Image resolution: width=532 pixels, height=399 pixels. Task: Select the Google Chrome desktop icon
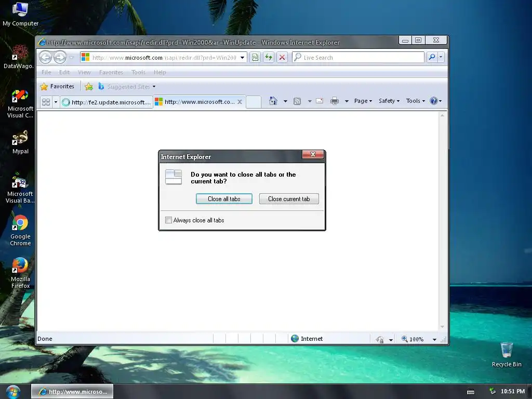(20, 231)
